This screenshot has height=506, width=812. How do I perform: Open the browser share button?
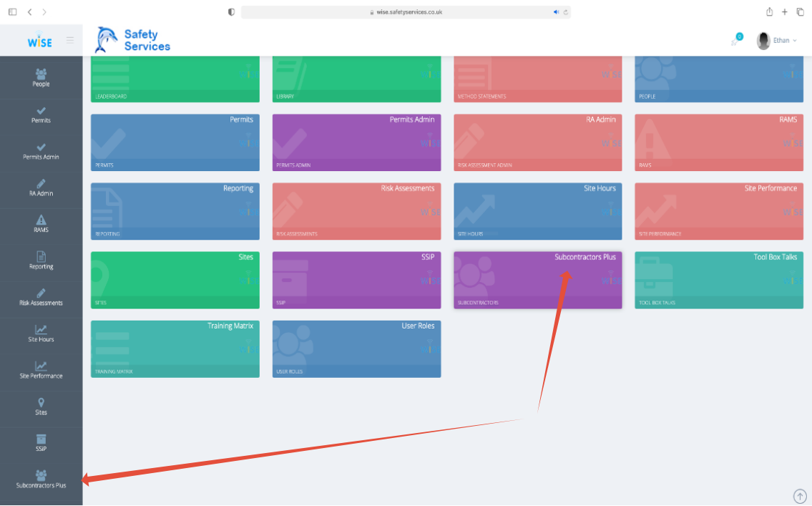click(770, 11)
